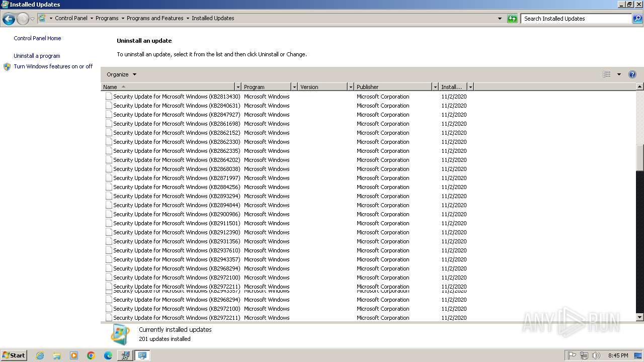Select Installed Updates in the breadcrumb
The width and height of the screenshot is (644, 362).
213,18
